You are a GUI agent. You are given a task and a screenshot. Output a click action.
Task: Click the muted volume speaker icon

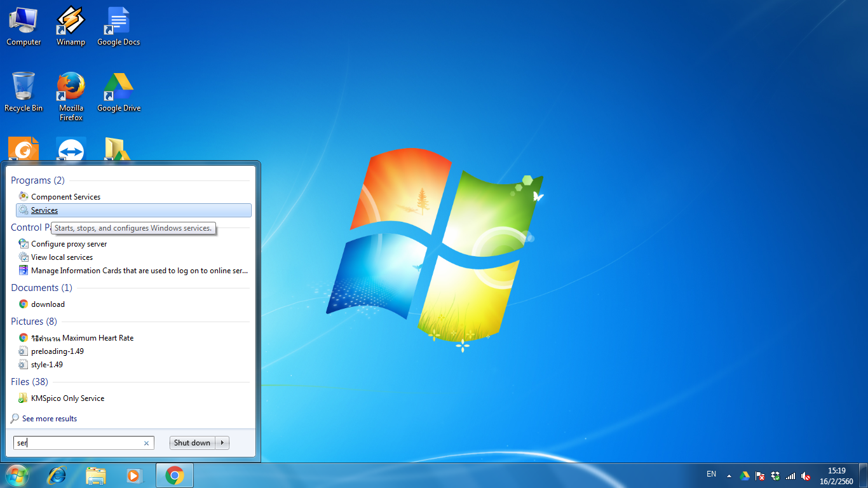(x=806, y=475)
